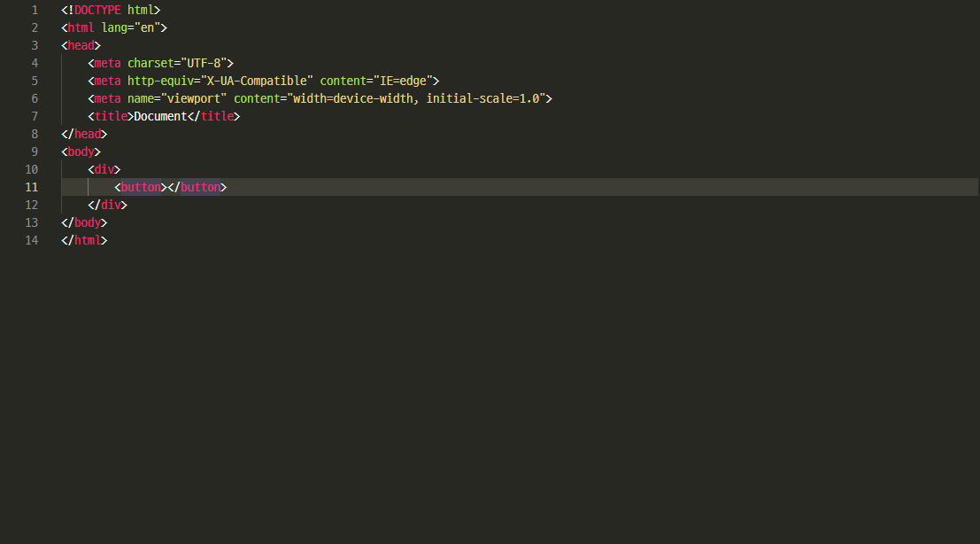
Task: Click line number 14 in the gutter
Action: click(31, 240)
